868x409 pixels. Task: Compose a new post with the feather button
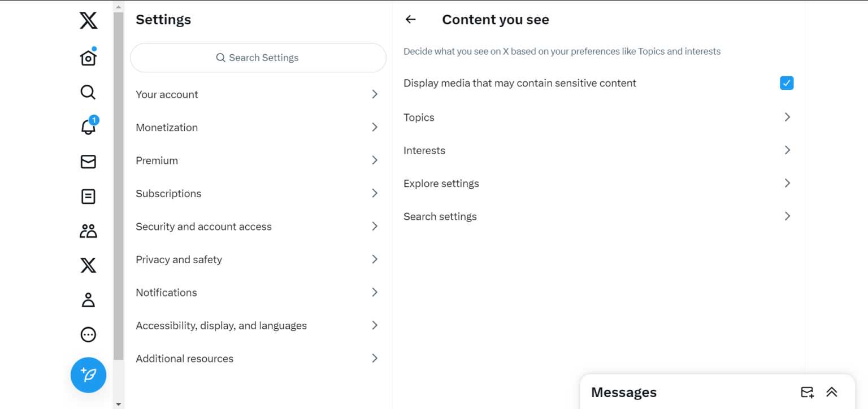tap(88, 375)
